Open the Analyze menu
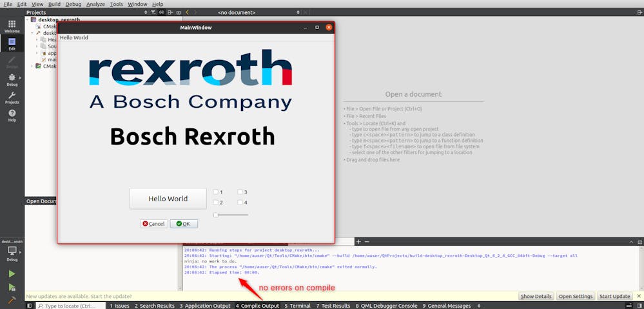This screenshot has height=309, width=644. tap(95, 4)
